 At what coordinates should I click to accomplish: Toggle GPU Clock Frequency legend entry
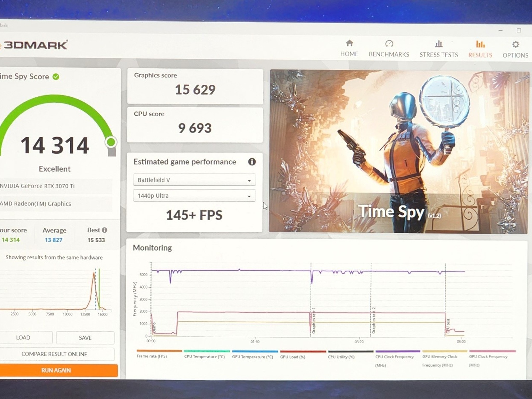point(492,359)
